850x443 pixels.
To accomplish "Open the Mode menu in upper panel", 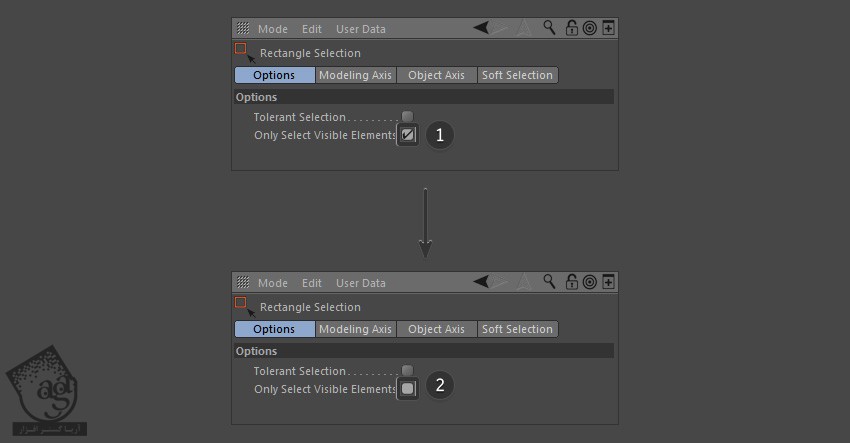I will click(272, 29).
